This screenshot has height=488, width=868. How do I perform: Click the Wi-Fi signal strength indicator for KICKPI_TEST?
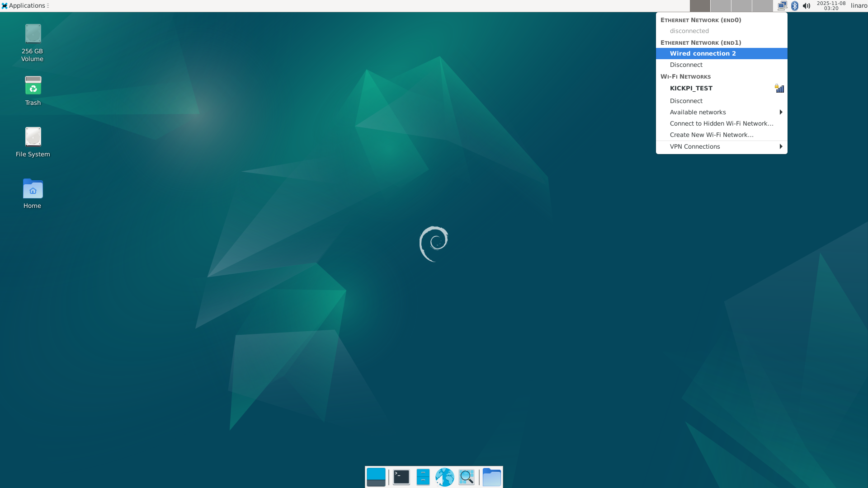coord(779,88)
